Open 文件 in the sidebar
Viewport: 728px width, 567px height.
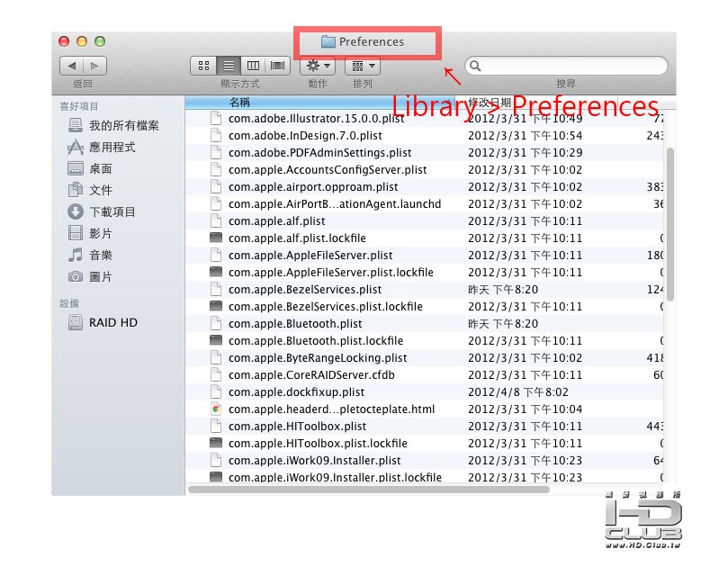90,190
